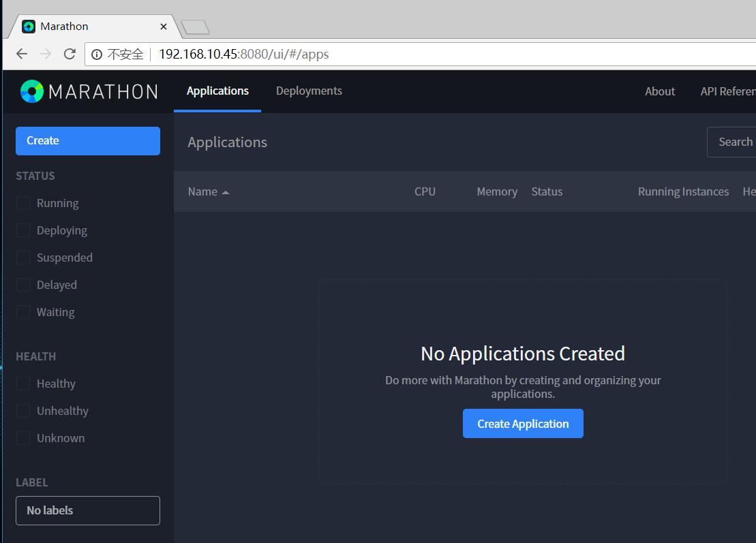Sort by Running Instances column
The height and width of the screenshot is (543, 756).
683,191
